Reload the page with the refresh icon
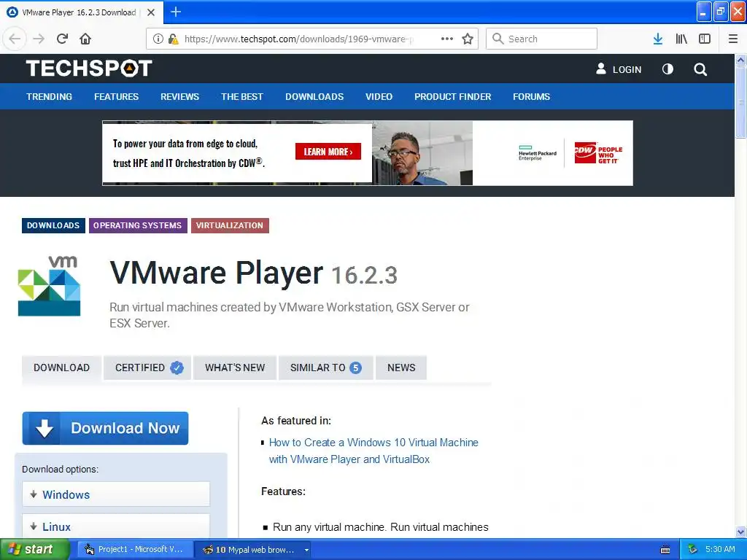Viewport: 747px width, 560px height. [x=62, y=39]
